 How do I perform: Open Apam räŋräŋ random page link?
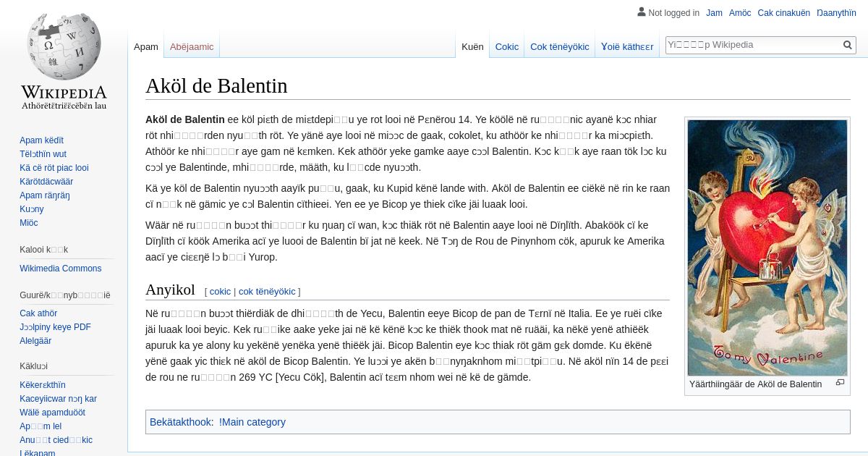pos(45,195)
